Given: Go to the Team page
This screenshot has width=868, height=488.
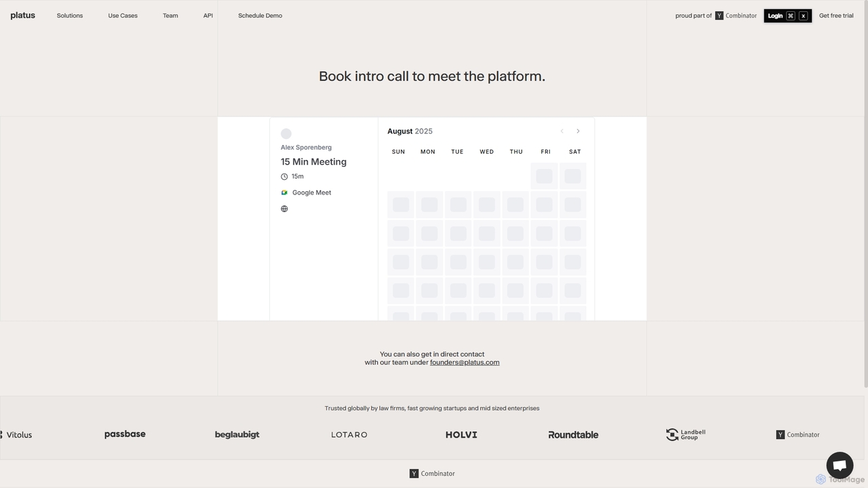Looking at the screenshot, I should coord(170,16).
